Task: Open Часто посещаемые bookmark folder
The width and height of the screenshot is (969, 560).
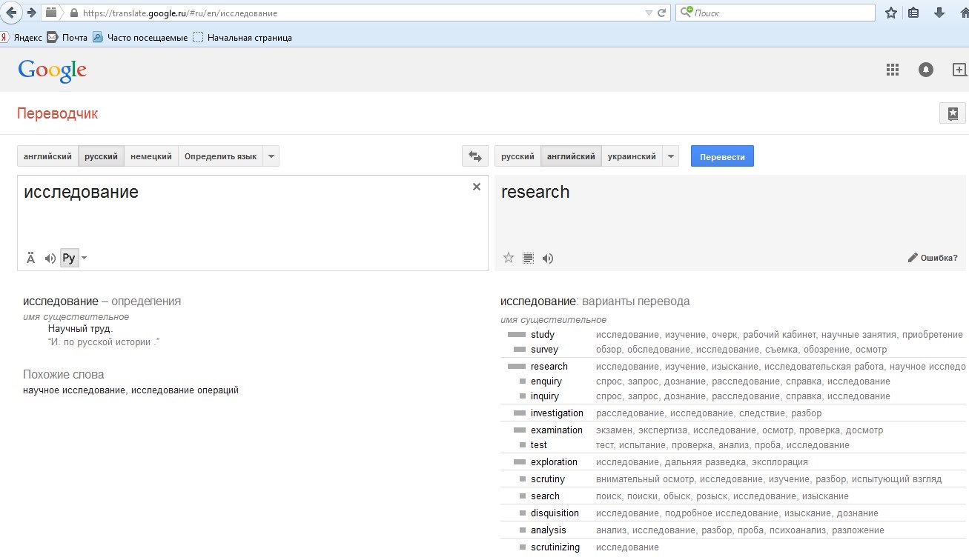Action: tap(140, 37)
